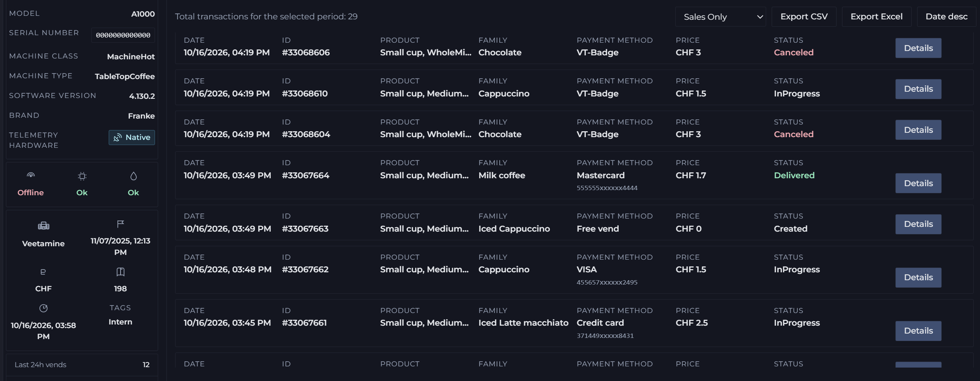
Task: Click the Iced Latte macchiato family text
Action: (523, 323)
